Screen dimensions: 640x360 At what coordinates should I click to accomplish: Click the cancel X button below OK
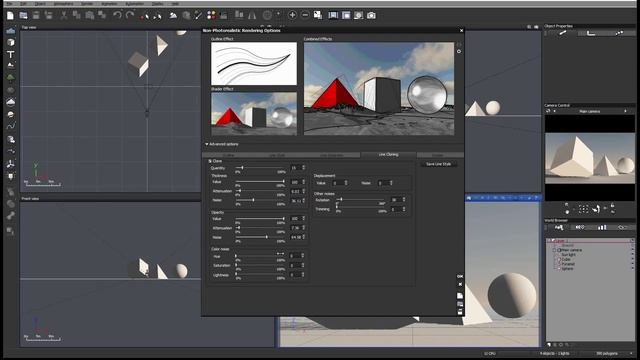pos(460,284)
